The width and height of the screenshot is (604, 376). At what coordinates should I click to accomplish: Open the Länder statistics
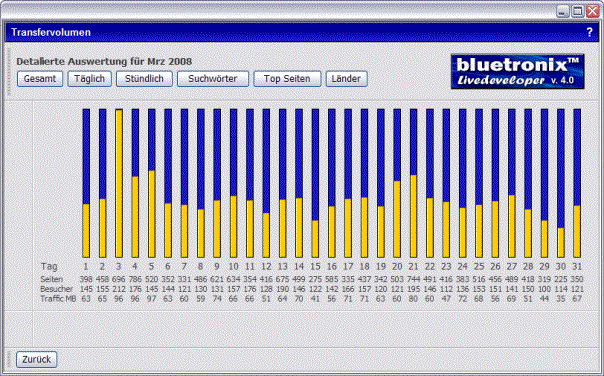click(x=346, y=79)
